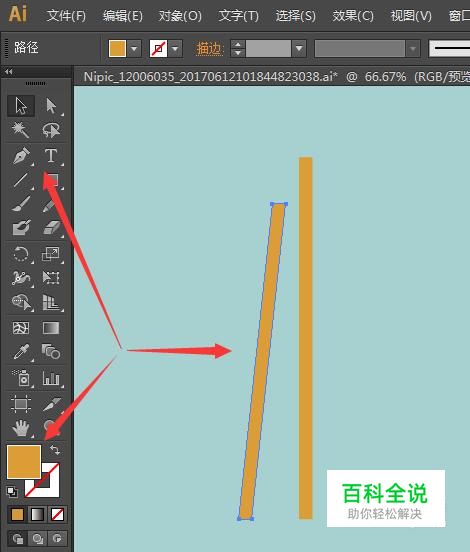Screen dimensions: 470x552
Task: Open the 文件(F) menu
Action: coord(66,16)
